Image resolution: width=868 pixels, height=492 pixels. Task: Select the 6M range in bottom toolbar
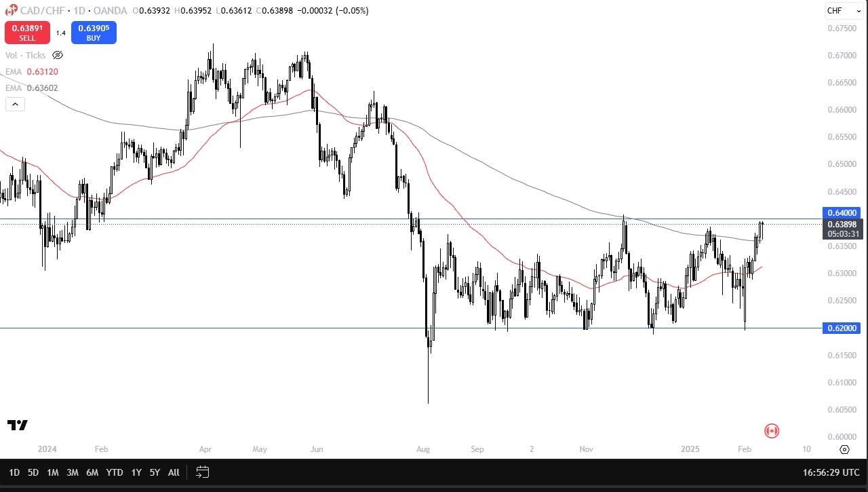(92, 472)
